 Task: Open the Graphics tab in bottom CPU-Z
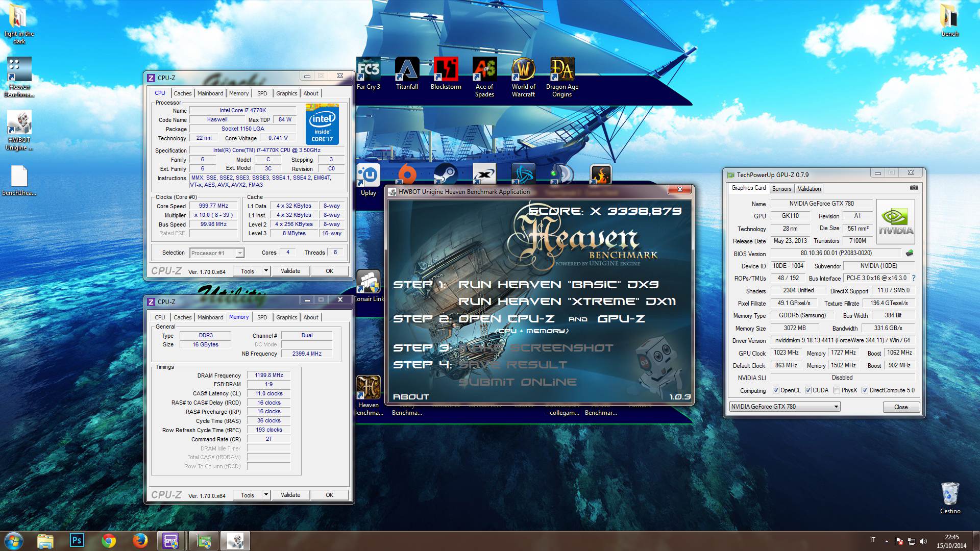tap(286, 317)
